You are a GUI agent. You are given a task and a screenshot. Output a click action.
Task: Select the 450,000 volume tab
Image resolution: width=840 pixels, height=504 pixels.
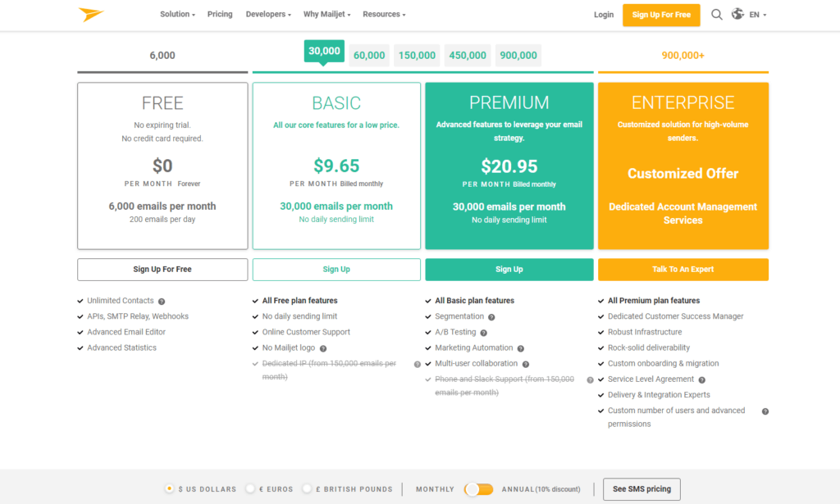468,55
